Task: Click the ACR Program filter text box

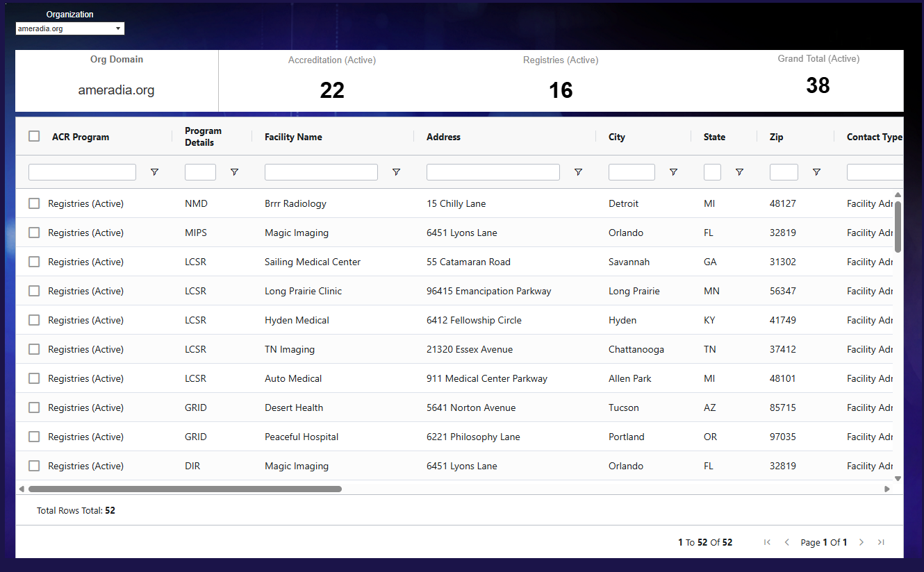Action: [x=82, y=172]
